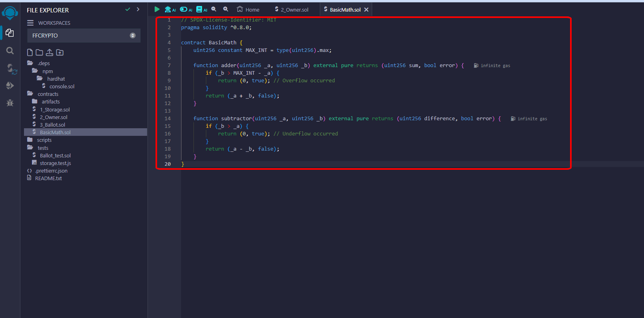Viewport: 644px width, 318px height.
Task: Collapse the npm folder
Action: tap(42, 71)
